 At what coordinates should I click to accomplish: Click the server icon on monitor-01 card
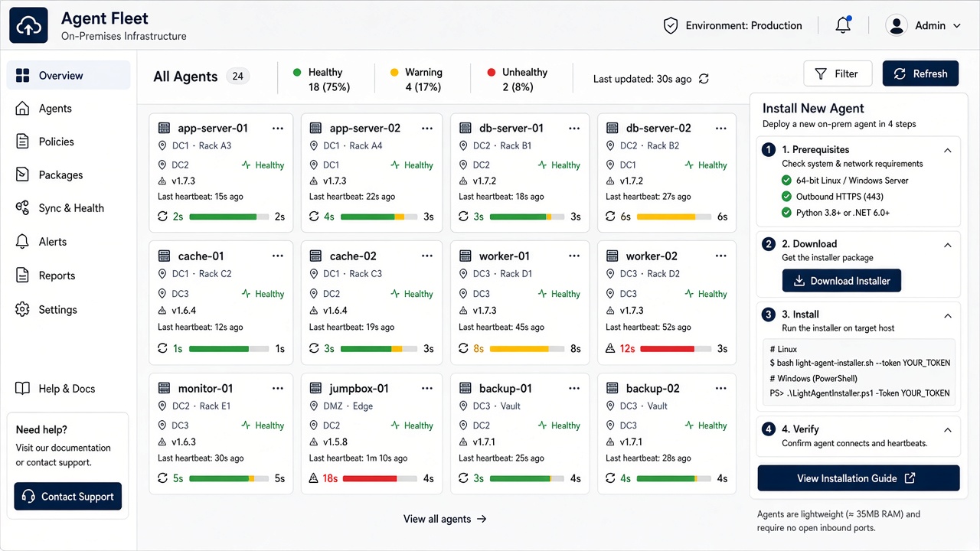164,389
